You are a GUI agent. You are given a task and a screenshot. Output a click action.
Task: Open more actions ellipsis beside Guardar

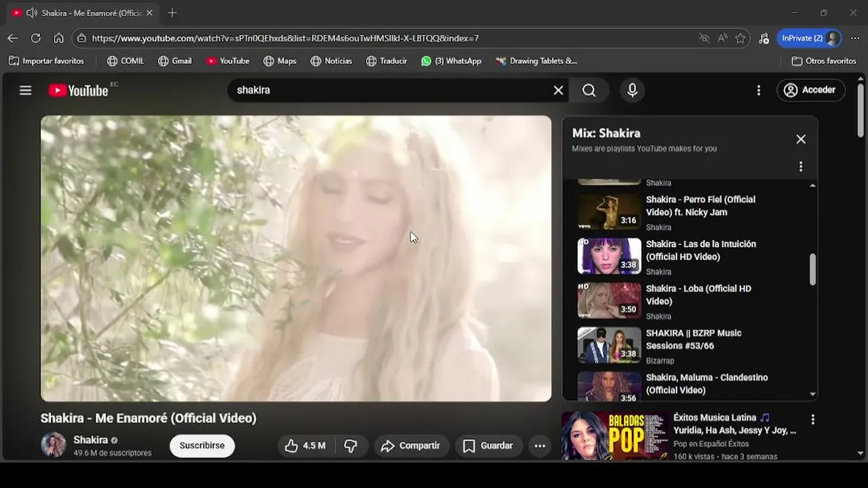pos(540,445)
